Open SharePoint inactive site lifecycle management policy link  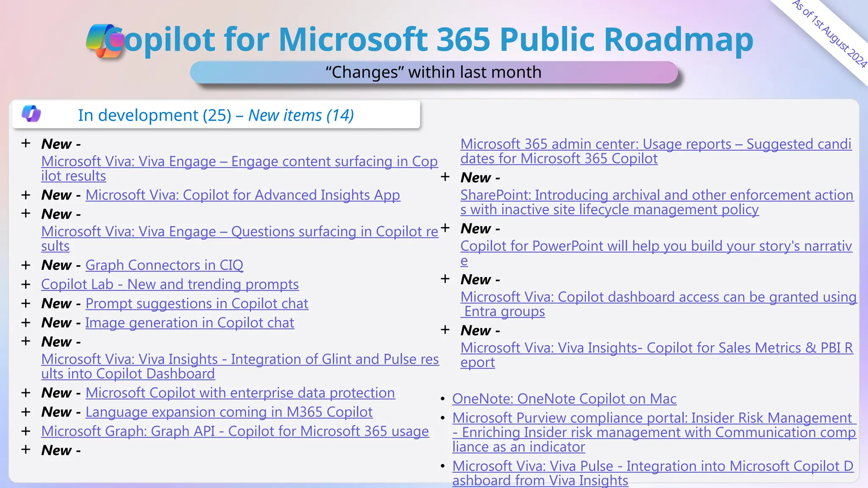[657, 202]
